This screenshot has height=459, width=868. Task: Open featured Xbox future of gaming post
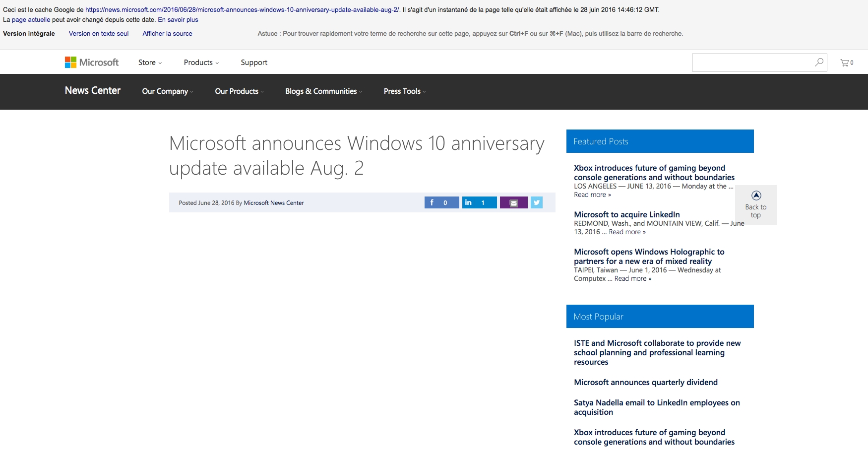654,173
